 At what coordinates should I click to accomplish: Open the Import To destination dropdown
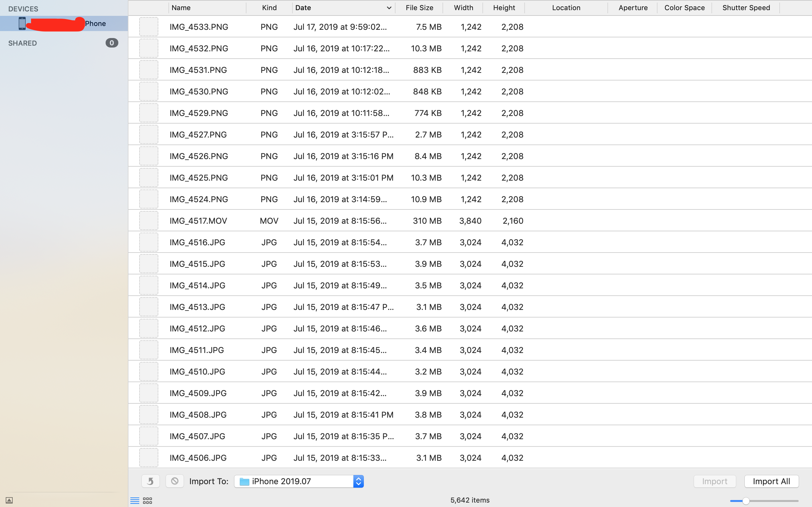coord(358,482)
